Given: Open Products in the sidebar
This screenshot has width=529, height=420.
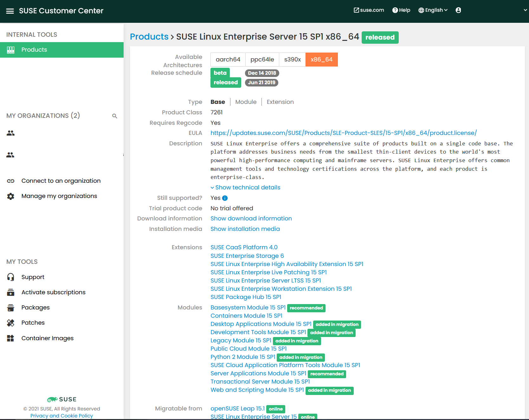Looking at the screenshot, I should [x=34, y=50].
